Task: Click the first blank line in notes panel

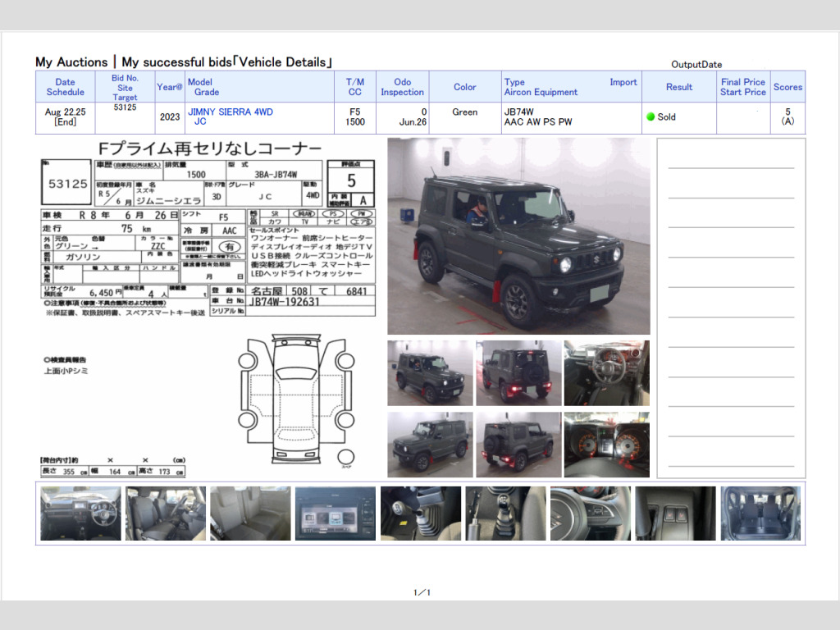Action: (730, 167)
